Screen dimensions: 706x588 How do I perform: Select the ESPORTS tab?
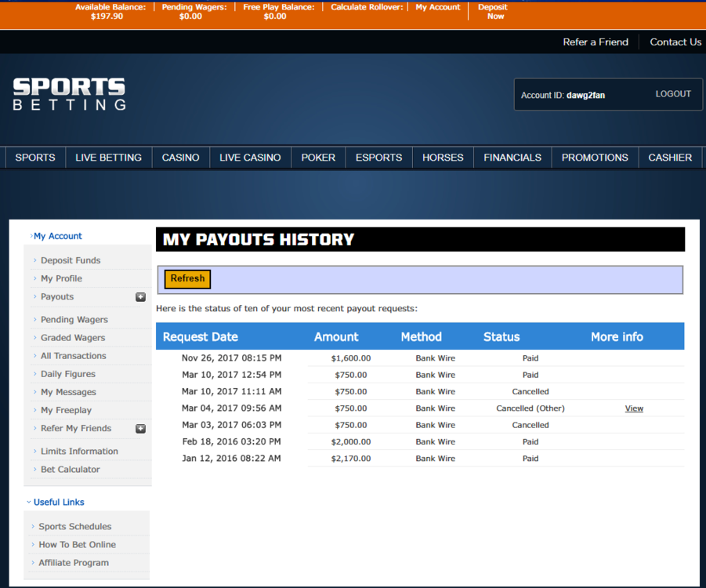379,158
